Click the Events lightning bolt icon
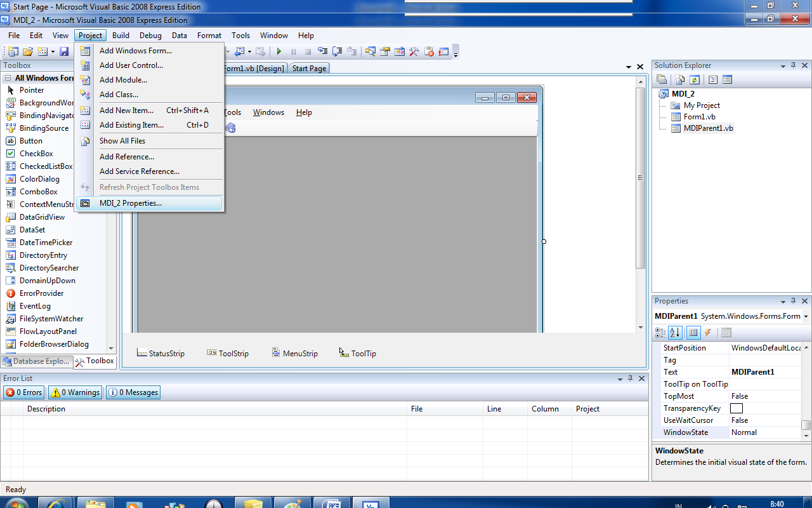Viewport: 812px width, 508px height. [x=708, y=332]
